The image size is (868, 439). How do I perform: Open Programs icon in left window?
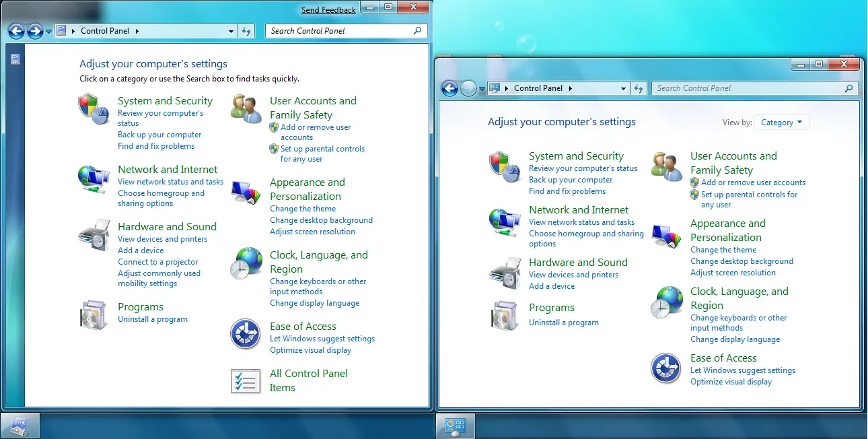[94, 315]
